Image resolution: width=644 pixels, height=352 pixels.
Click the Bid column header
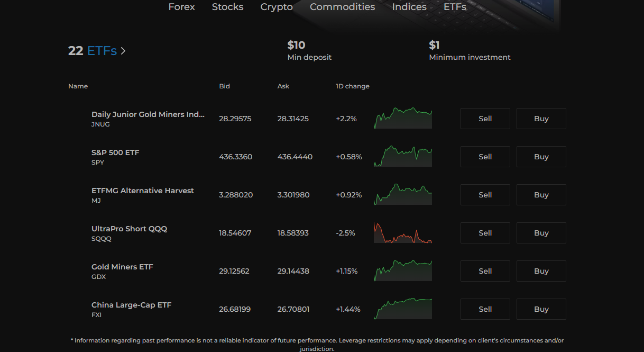225,86
